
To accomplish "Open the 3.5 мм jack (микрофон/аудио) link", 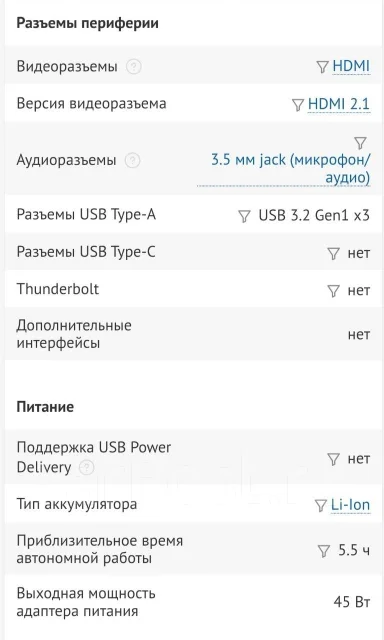I will (290, 168).
